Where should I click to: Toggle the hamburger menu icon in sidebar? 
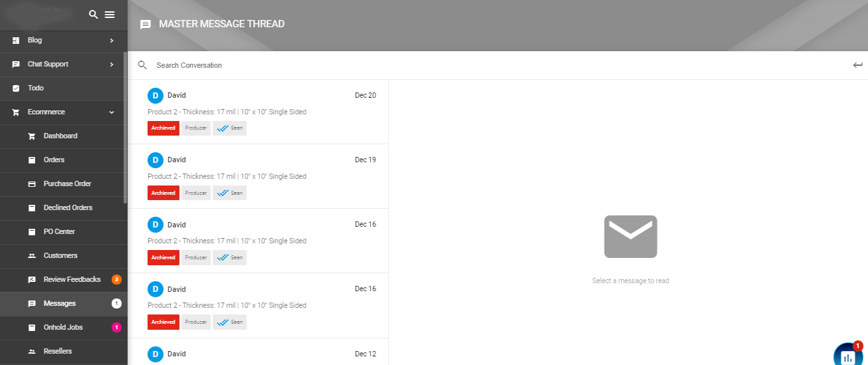pos(110,15)
